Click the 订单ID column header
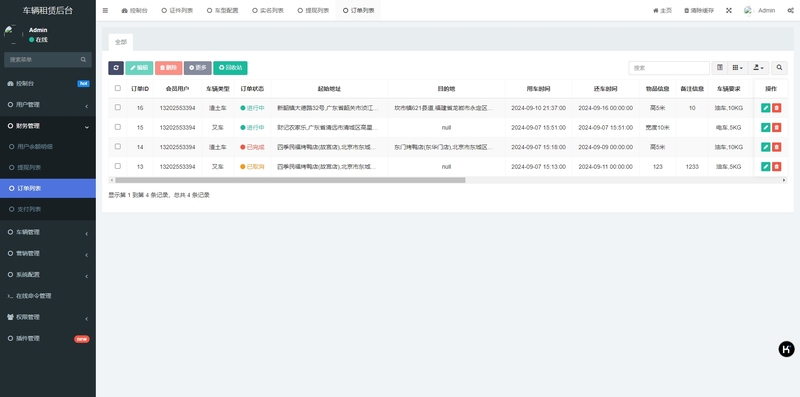 [140, 89]
